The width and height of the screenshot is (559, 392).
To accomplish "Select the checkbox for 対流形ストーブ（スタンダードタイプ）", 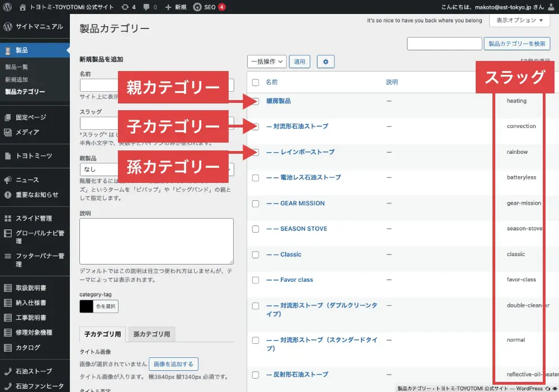I will (255, 341).
